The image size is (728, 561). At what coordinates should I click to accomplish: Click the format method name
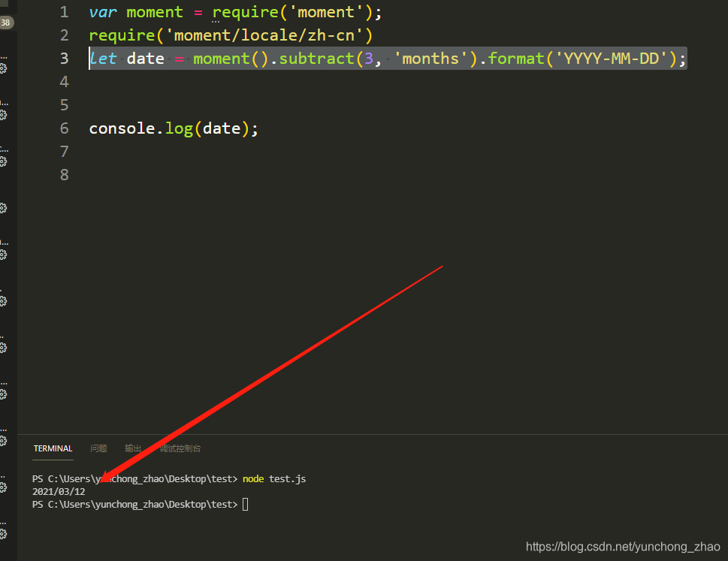[x=516, y=59]
